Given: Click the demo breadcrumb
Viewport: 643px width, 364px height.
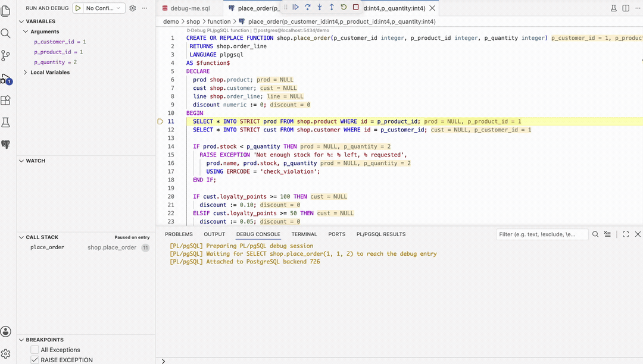Looking at the screenshot, I should pyautogui.click(x=171, y=21).
